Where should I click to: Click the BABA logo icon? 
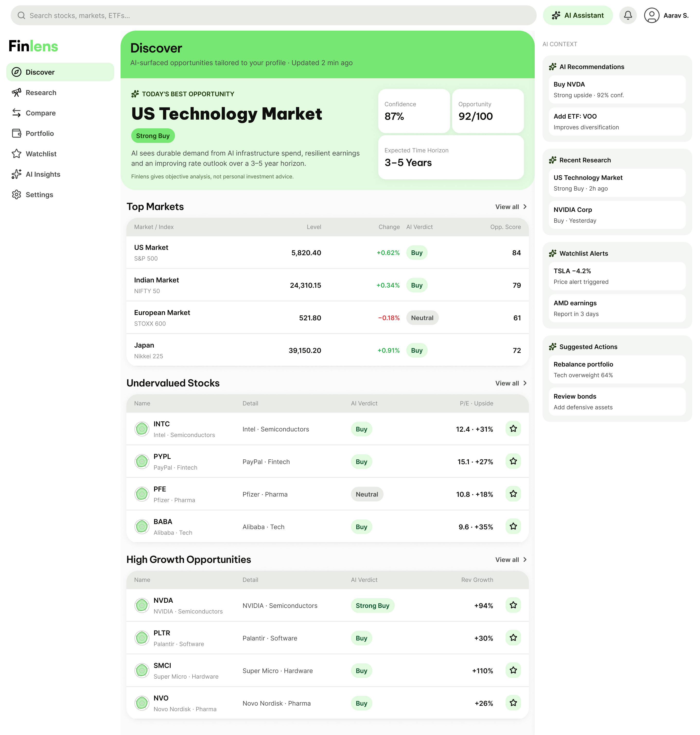tap(142, 527)
